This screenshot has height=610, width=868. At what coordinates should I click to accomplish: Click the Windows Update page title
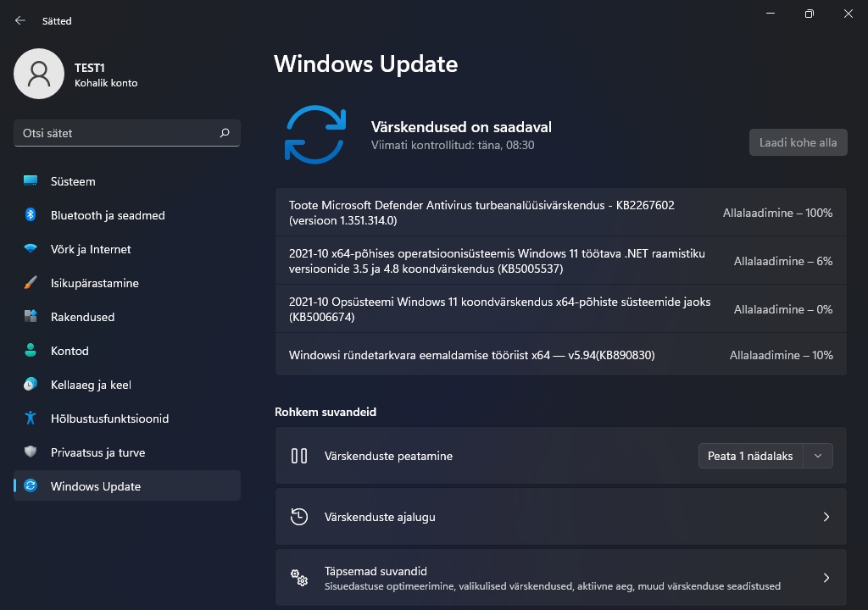pyautogui.click(x=366, y=64)
